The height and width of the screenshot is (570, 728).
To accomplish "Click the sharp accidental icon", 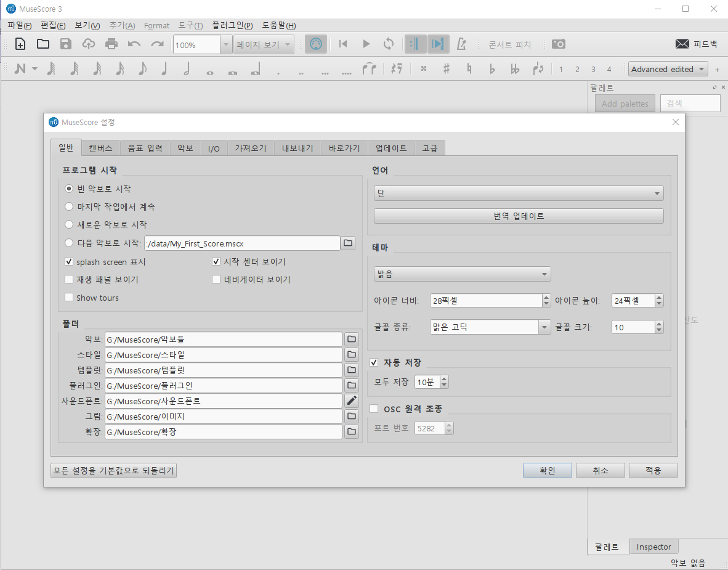I will click(446, 69).
